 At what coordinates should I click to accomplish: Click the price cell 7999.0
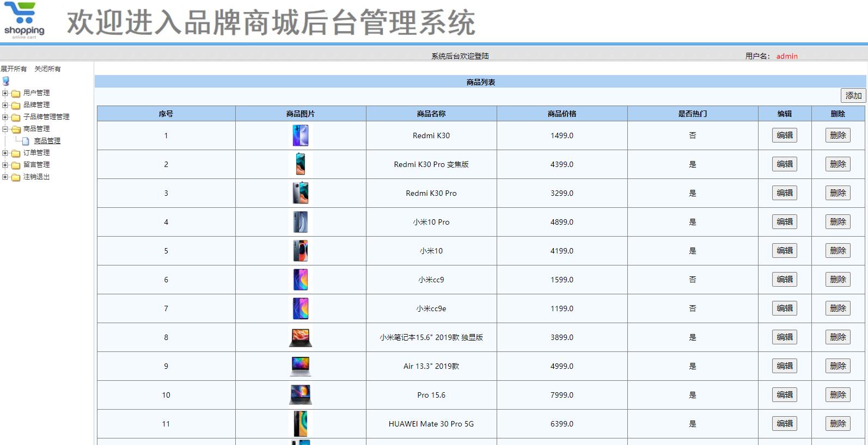[x=562, y=395]
